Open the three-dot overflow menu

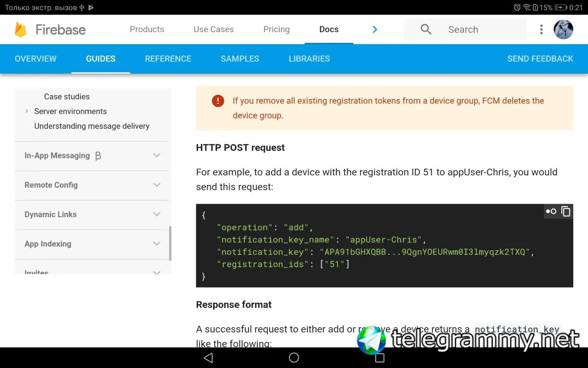click(541, 29)
